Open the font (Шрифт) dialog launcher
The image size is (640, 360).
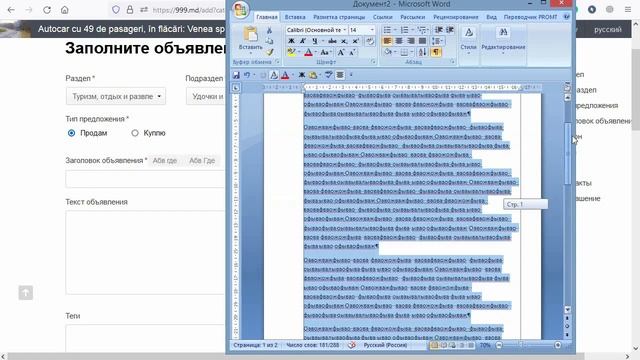[373, 62]
